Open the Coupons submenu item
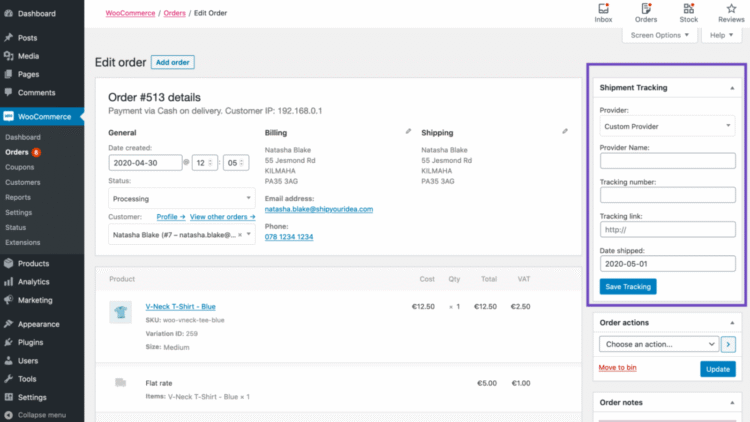 click(x=20, y=167)
